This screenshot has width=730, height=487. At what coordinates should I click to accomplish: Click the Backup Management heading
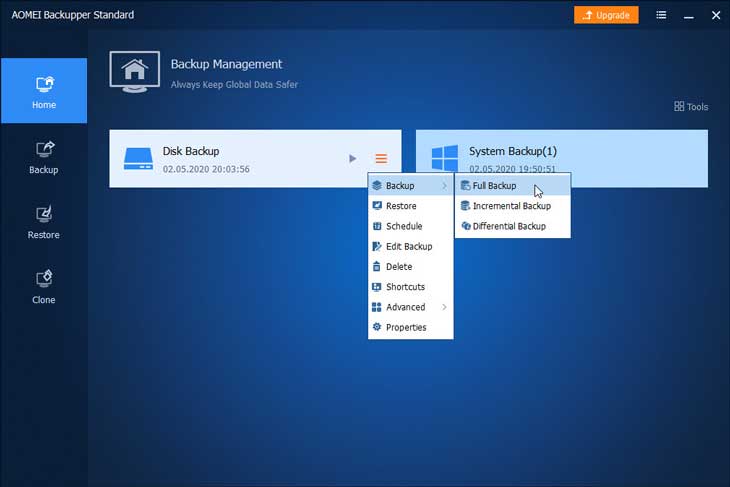coord(226,64)
